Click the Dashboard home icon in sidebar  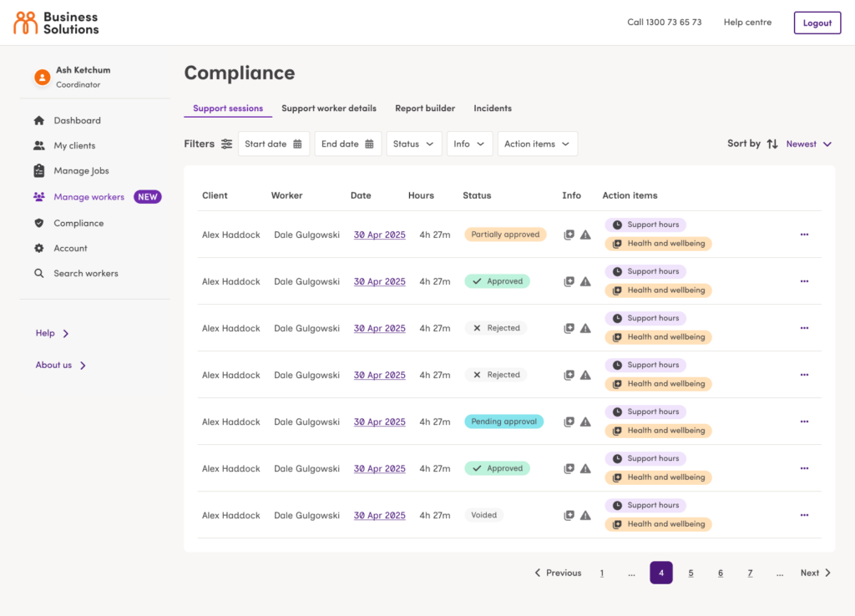[x=38, y=121]
